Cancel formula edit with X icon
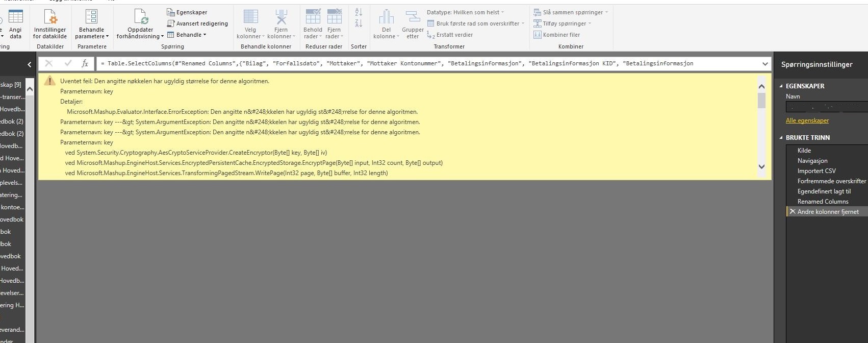Image resolution: width=868 pixels, height=343 pixels. [x=49, y=63]
